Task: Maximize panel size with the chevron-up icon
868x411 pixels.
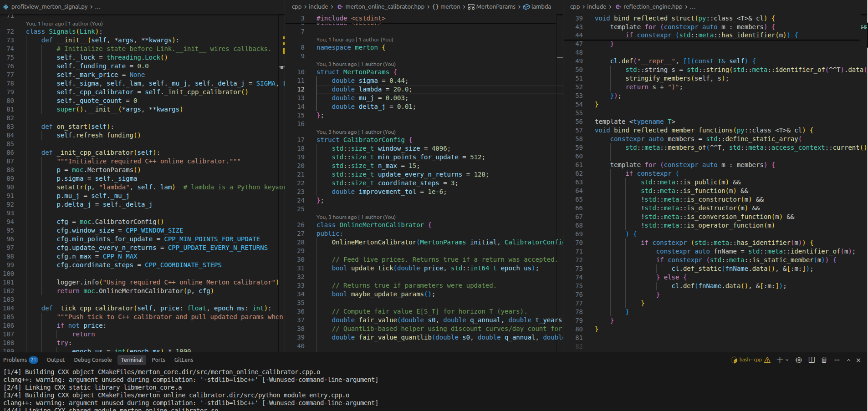Action: pyautogui.click(x=848, y=360)
